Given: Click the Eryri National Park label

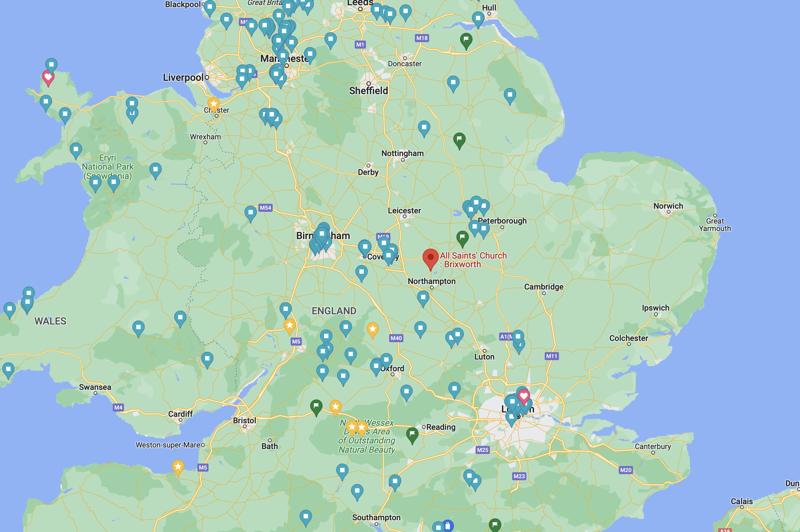Looking at the screenshot, I should [108, 167].
